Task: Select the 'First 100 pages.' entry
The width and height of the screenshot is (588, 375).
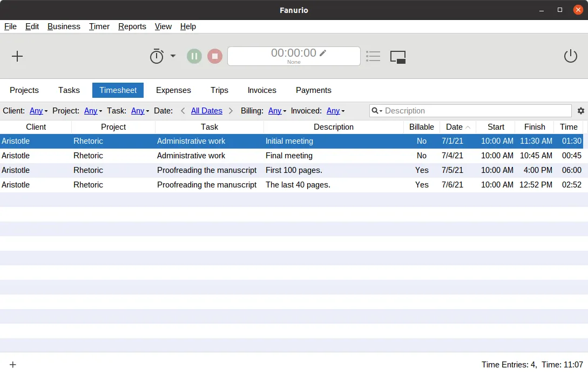Action: 292,170
